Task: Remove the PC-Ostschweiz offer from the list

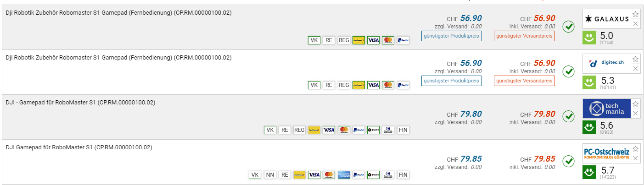Action: 635,158
